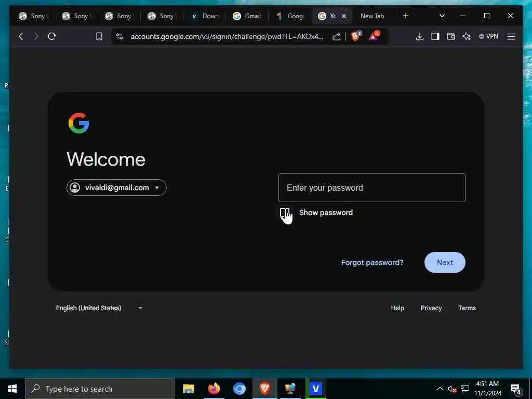Open the Privacy link
The height and width of the screenshot is (399, 532).
pyautogui.click(x=431, y=308)
